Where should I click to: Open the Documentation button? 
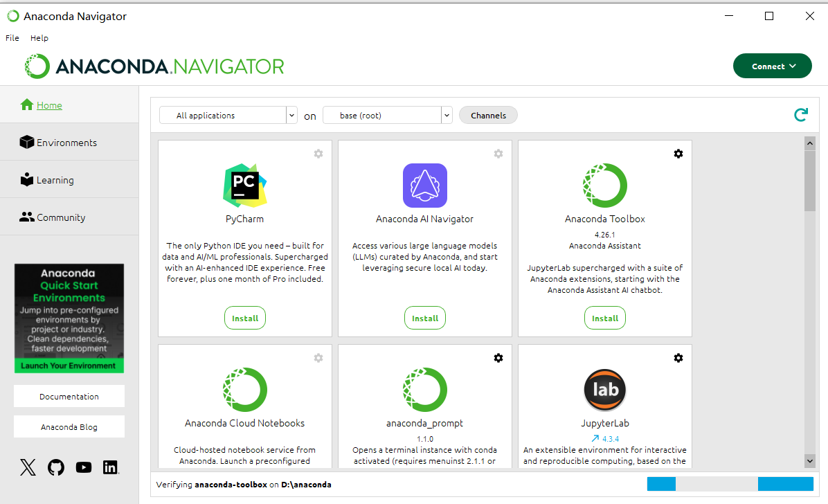[x=69, y=396]
